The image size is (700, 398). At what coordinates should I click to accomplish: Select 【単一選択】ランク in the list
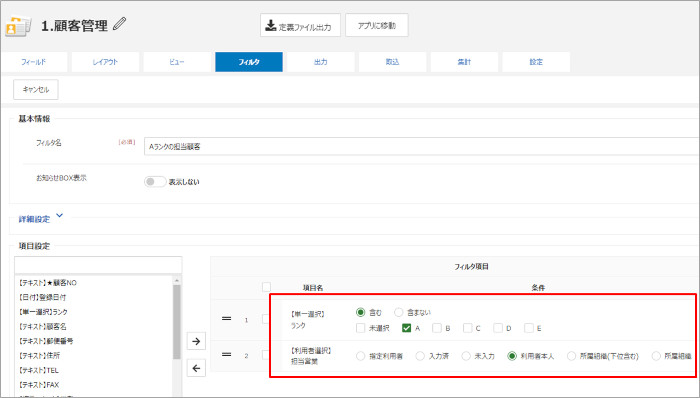pyautogui.click(x=43, y=312)
